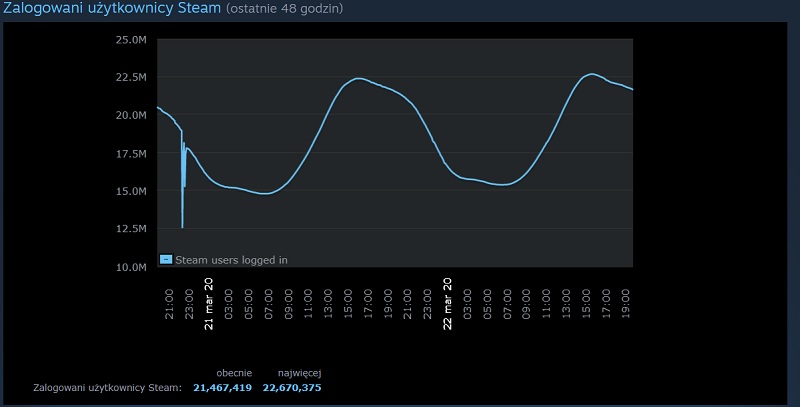Click the 'Steam users logged in' legend label
The height and width of the screenshot is (407, 800).
(x=231, y=260)
